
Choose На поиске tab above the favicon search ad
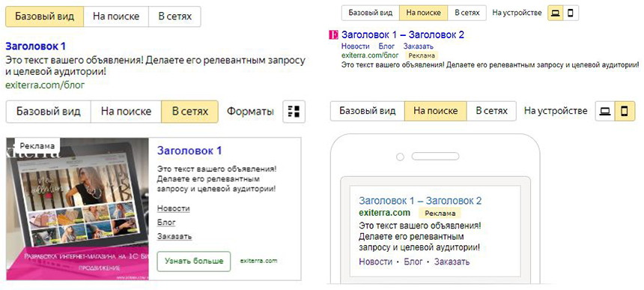[x=423, y=13]
